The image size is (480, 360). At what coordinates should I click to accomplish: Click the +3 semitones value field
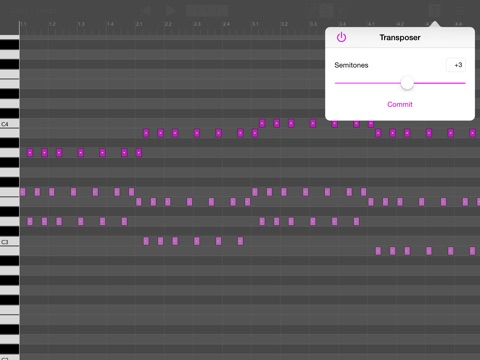[x=456, y=65]
